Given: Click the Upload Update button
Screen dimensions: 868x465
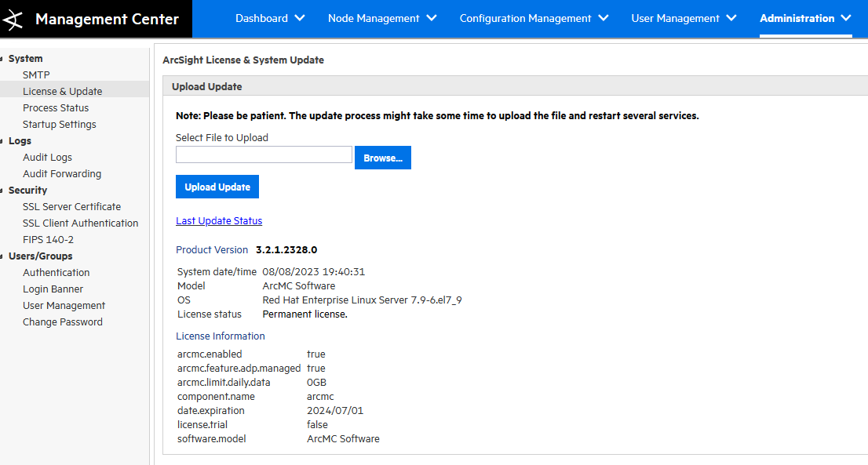Looking at the screenshot, I should pyautogui.click(x=217, y=187).
